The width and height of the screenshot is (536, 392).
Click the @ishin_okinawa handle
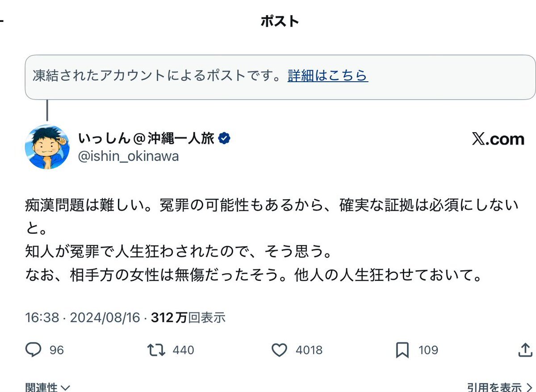[128, 156]
